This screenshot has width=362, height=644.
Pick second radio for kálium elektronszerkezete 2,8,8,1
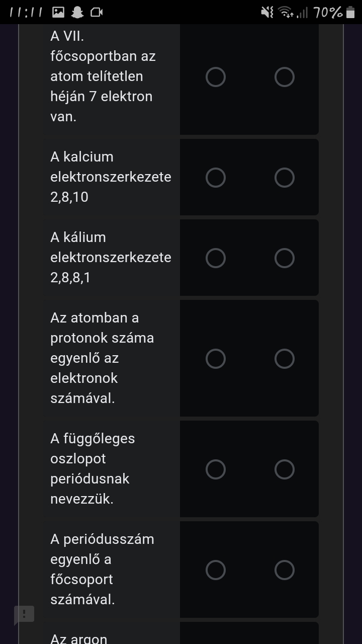[x=285, y=258]
